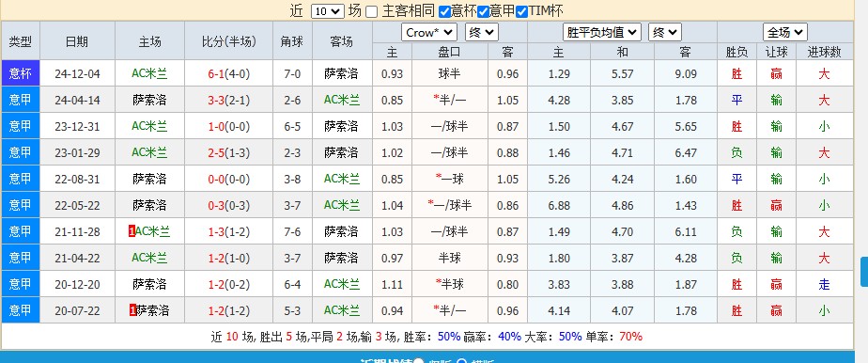Viewport: 868px width, 363px height.
Task: Click the home team AC米兰 in 21-04-22 row
Action: pos(149,258)
